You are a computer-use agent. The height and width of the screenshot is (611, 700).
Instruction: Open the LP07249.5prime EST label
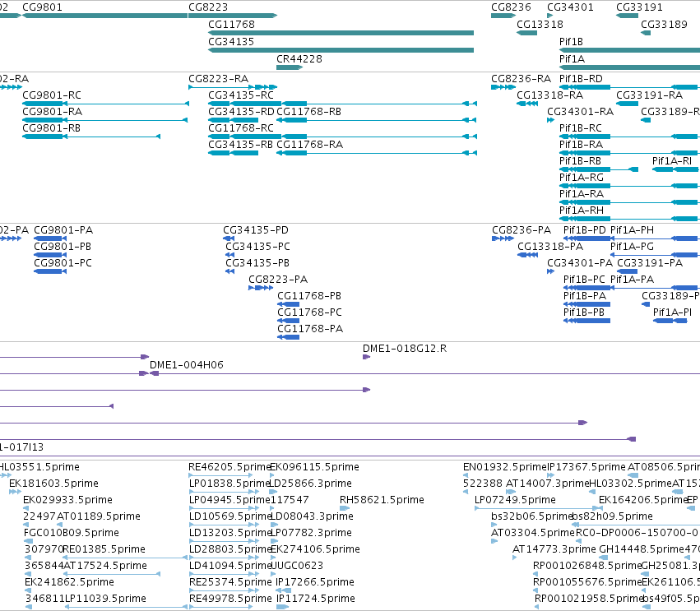click(x=515, y=500)
